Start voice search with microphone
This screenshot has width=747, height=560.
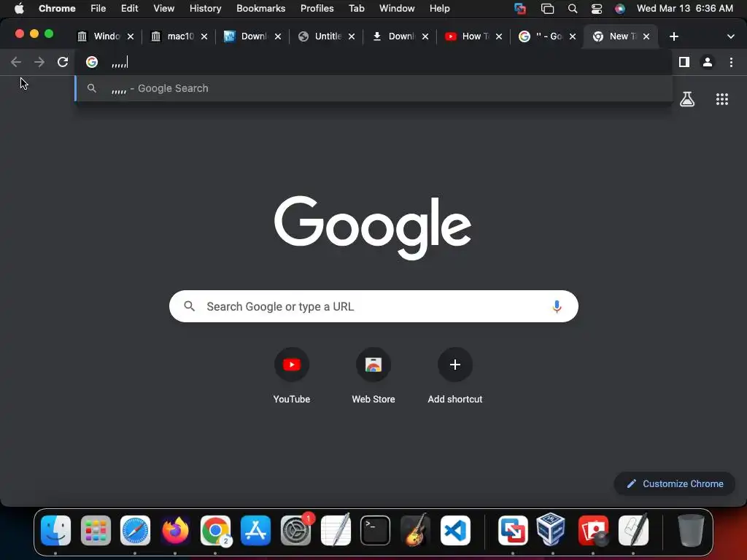coord(557,306)
